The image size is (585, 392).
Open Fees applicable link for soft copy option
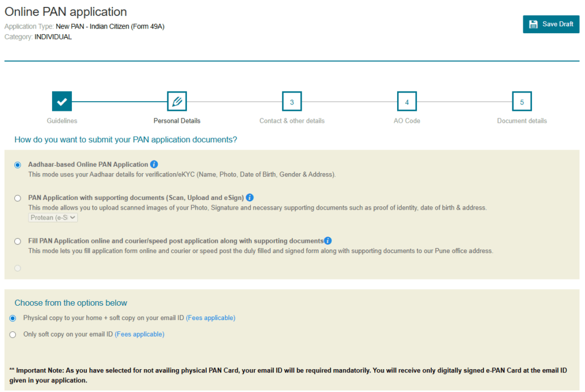click(x=139, y=333)
